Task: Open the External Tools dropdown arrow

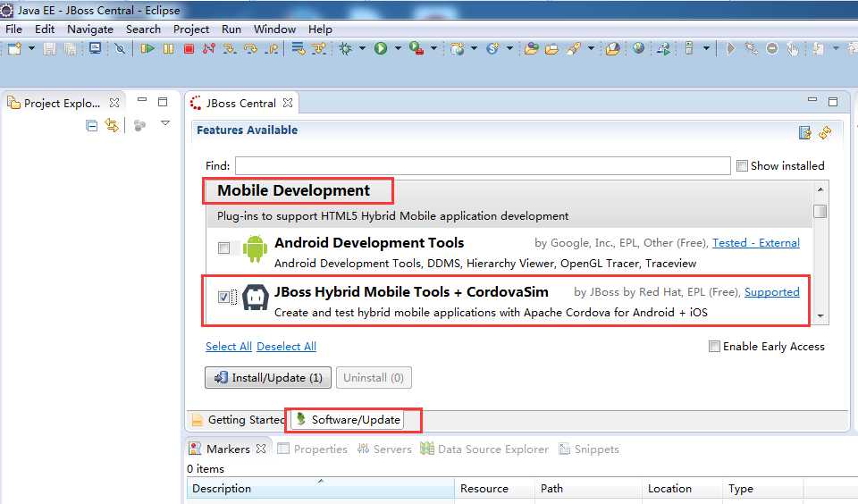Action: tap(434, 49)
